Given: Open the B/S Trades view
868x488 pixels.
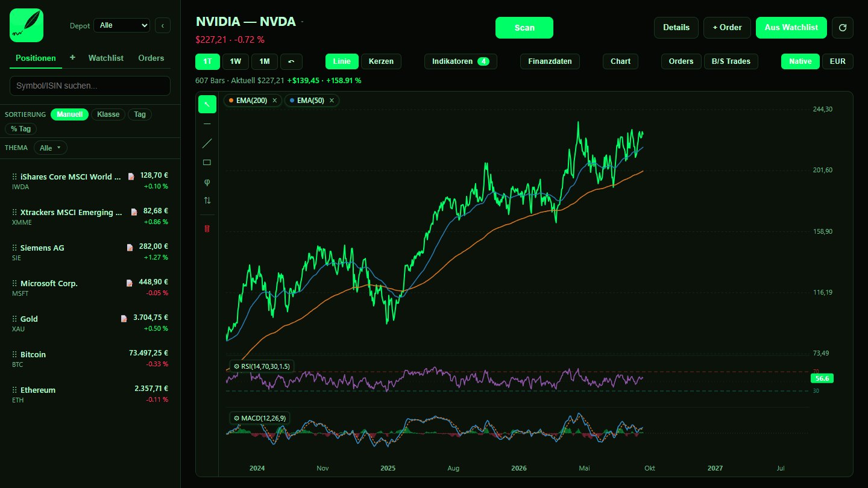Looking at the screenshot, I should [x=731, y=61].
